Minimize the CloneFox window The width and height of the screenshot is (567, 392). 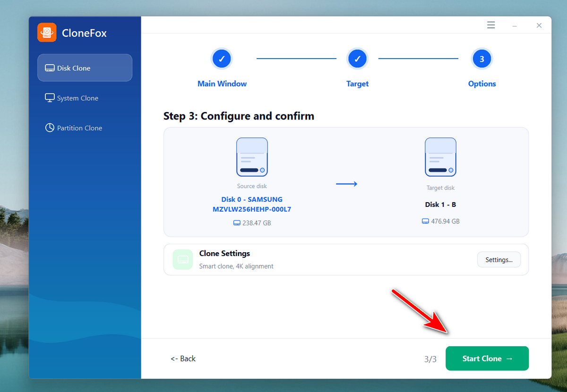point(515,26)
